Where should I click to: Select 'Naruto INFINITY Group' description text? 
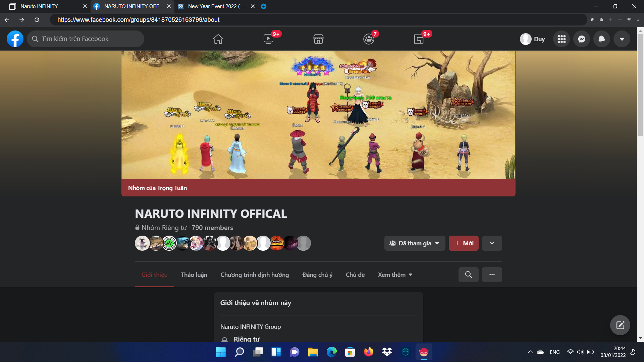[251, 326]
